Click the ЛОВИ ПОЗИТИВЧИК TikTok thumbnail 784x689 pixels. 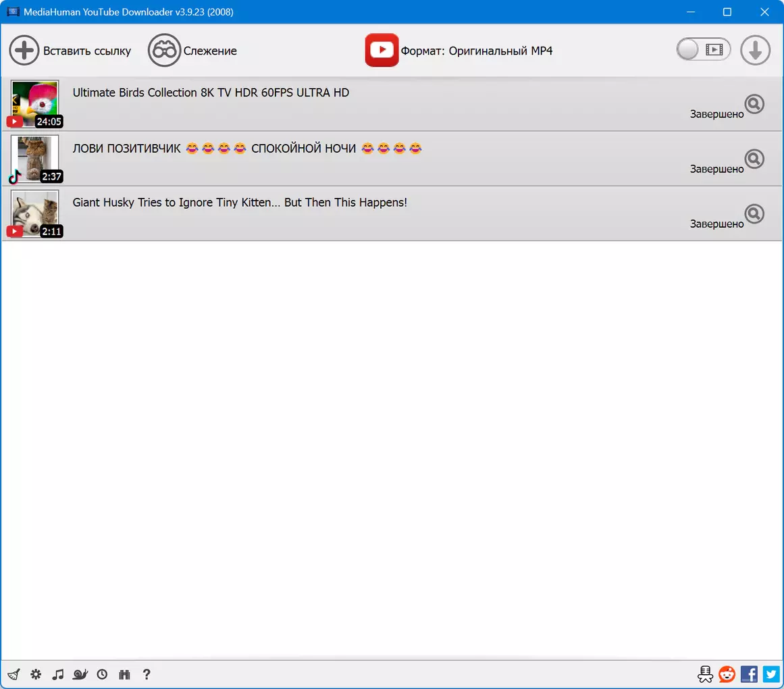[x=34, y=159]
